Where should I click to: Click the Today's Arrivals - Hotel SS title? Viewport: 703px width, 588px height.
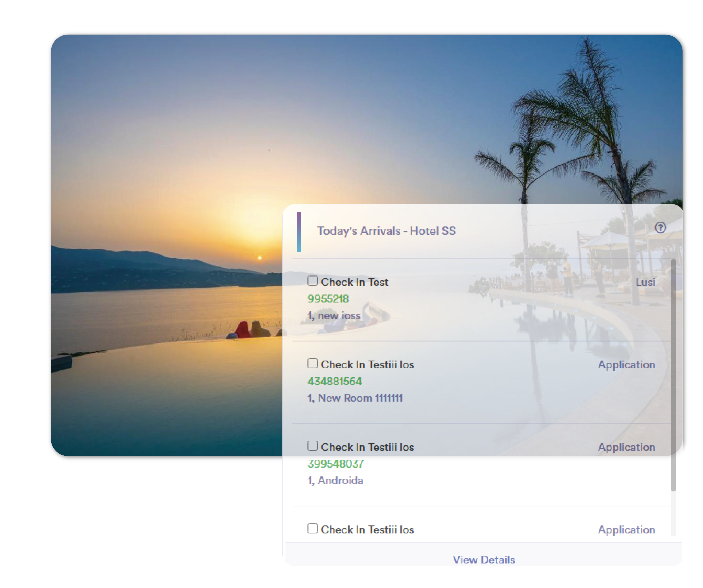386,231
